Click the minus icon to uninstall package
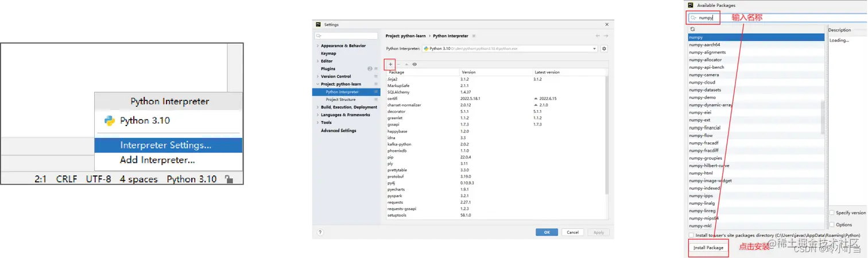Image resolution: width=868 pixels, height=258 pixels. click(x=398, y=64)
